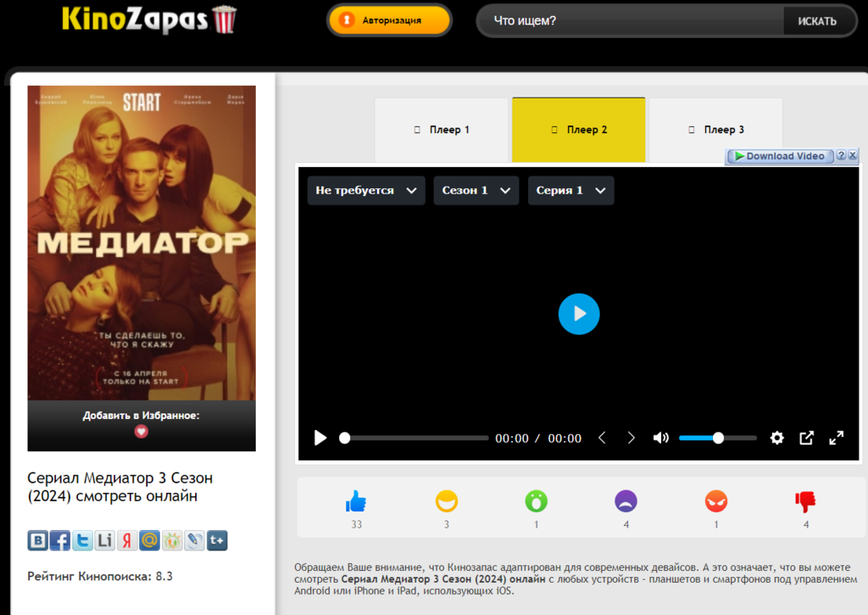Click the blue thumbs-up like reaction

click(356, 501)
